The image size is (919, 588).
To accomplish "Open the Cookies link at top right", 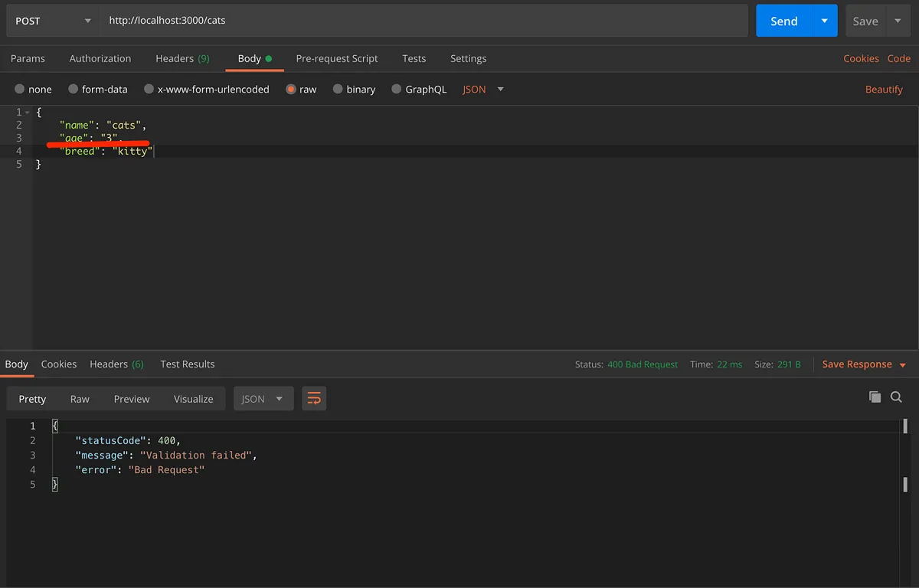I will tap(861, 58).
